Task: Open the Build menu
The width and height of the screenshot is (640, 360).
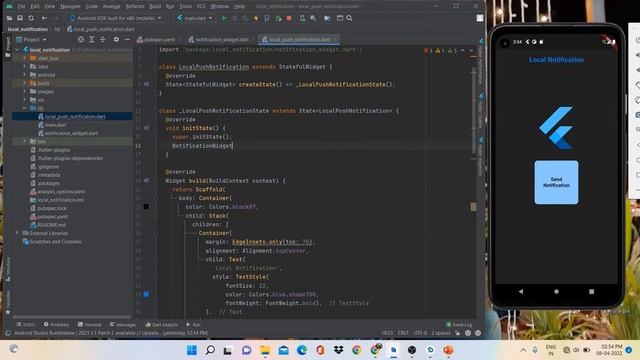Action: [155, 6]
